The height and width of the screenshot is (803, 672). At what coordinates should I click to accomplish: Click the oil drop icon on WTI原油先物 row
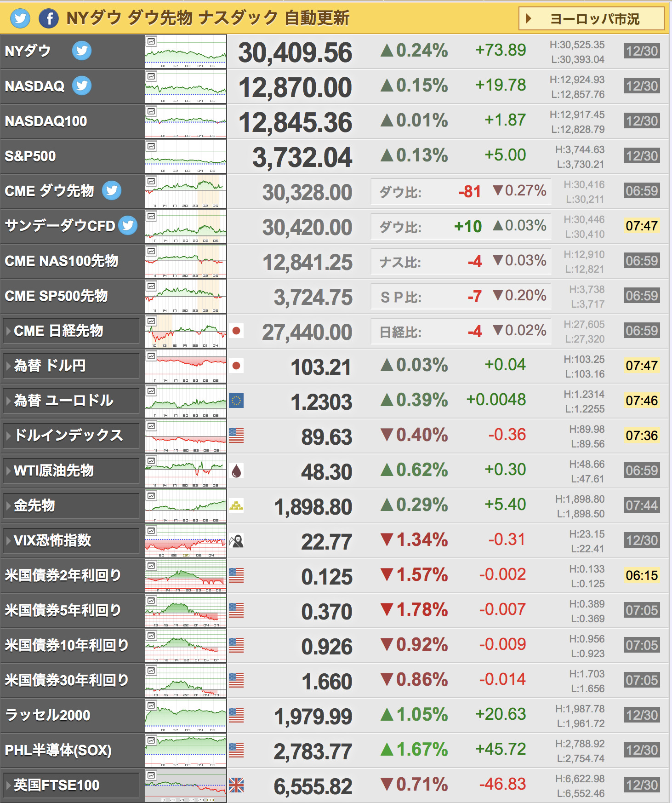click(236, 470)
